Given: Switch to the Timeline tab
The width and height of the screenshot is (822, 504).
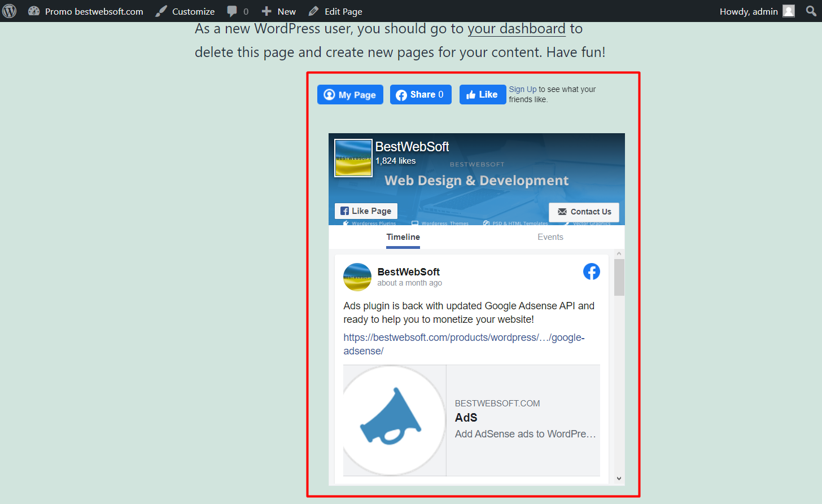Looking at the screenshot, I should coord(403,237).
